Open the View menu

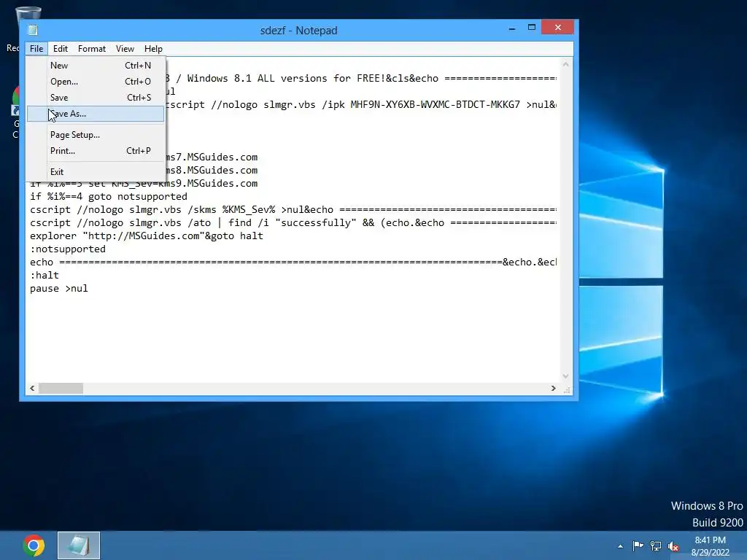tap(125, 49)
